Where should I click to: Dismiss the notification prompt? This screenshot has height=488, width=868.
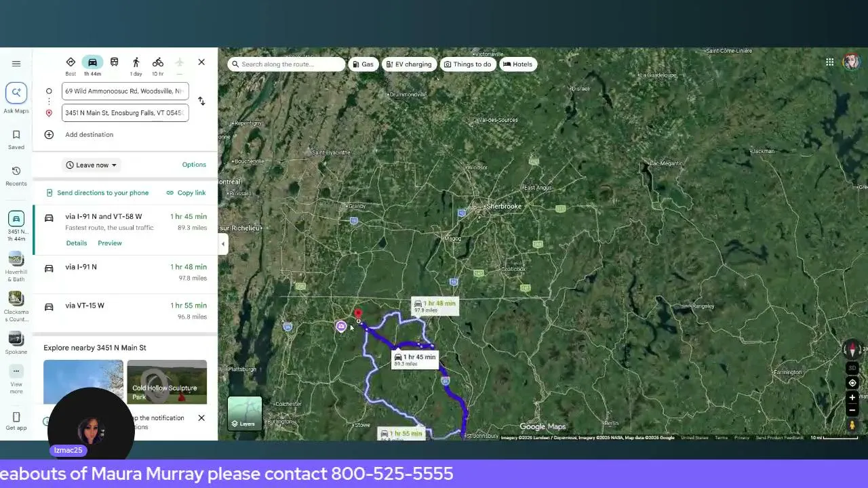tap(201, 418)
